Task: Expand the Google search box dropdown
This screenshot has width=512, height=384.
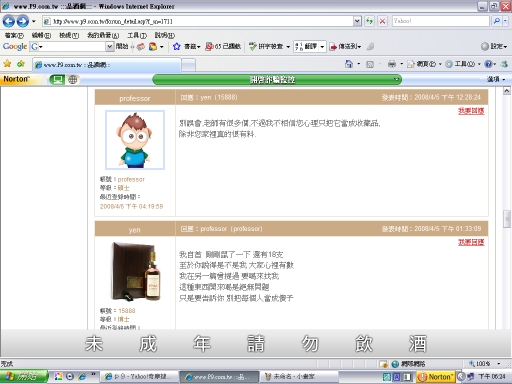Action: [110, 47]
